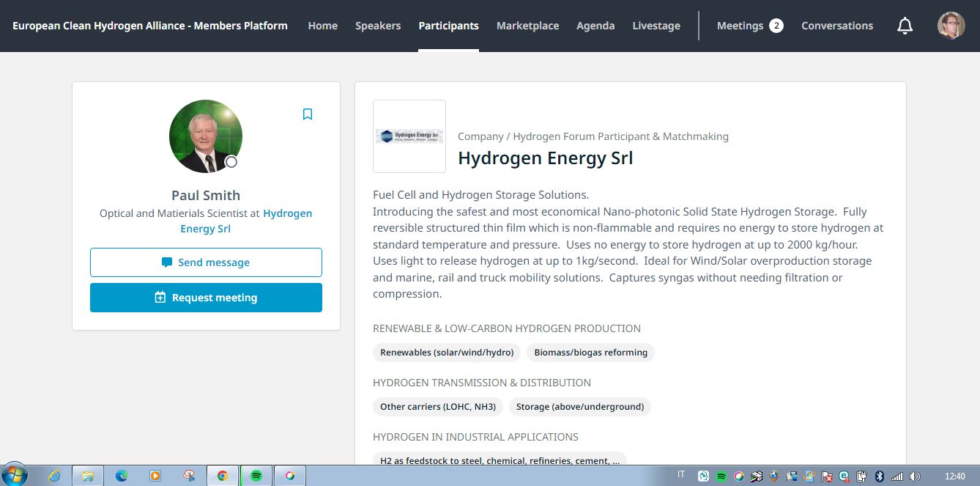This screenshot has height=486, width=980.
Task: Bookmark Paul Smith's profile
Action: pos(308,114)
